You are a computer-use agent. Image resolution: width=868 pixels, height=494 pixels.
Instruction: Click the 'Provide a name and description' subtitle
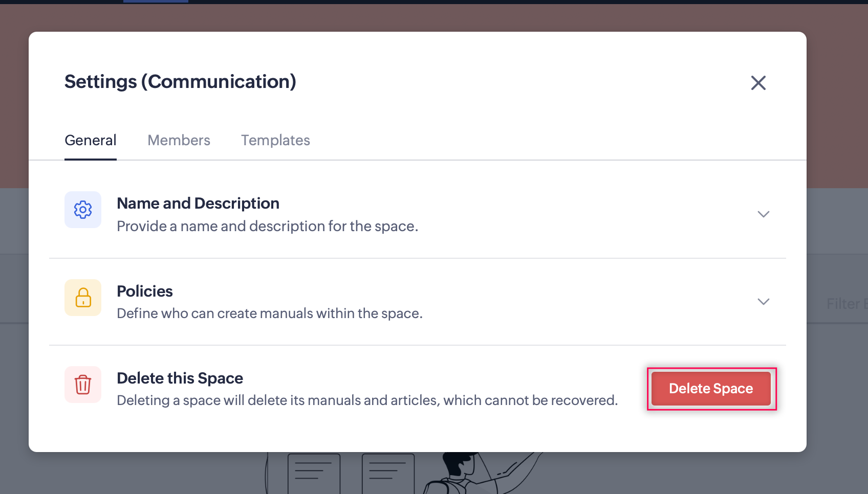coord(267,226)
